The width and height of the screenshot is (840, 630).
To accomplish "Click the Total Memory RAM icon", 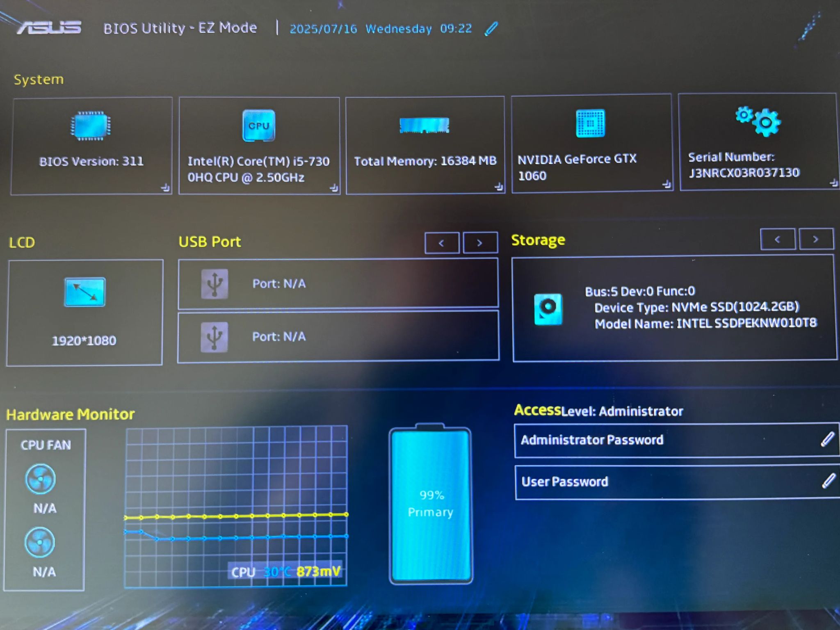I will pyautogui.click(x=425, y=125).
